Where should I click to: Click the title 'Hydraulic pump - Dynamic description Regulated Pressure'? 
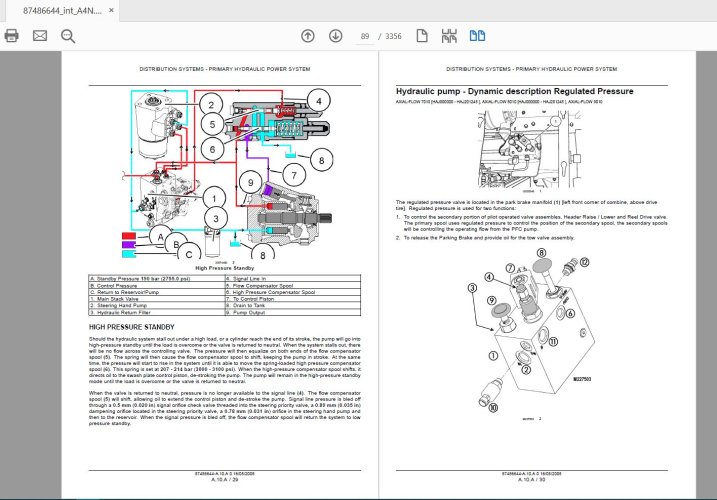pos(514,91)
